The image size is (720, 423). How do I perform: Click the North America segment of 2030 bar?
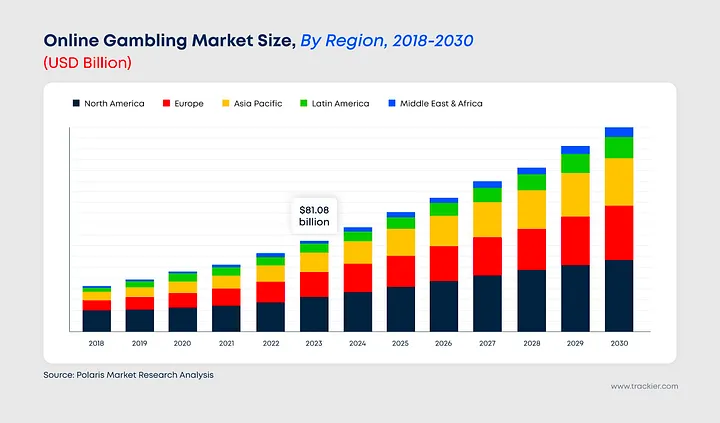619,296
